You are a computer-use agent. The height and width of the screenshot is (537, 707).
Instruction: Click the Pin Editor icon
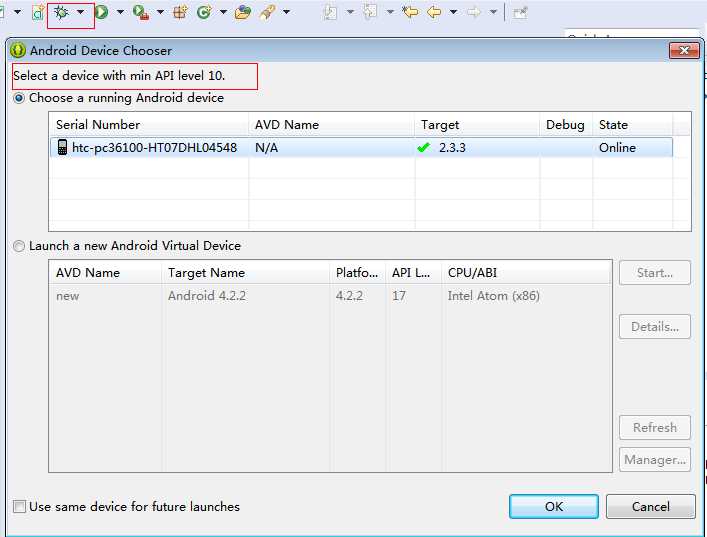[x=520, y=12]
